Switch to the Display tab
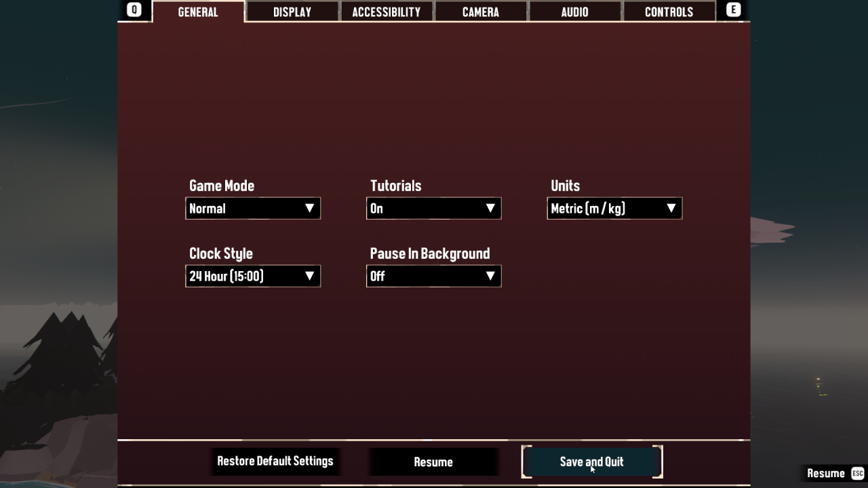This screenshot has height=488, width=868. 292,12
